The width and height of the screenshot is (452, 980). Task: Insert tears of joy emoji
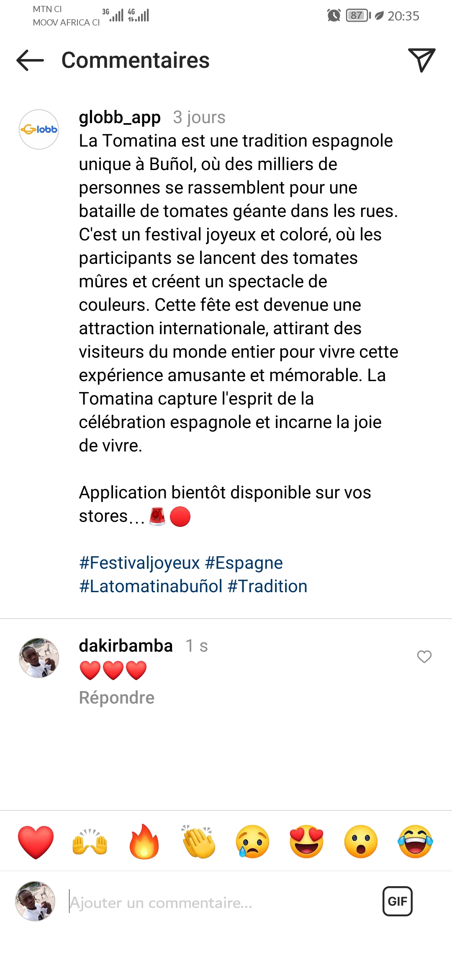(415, 842)
